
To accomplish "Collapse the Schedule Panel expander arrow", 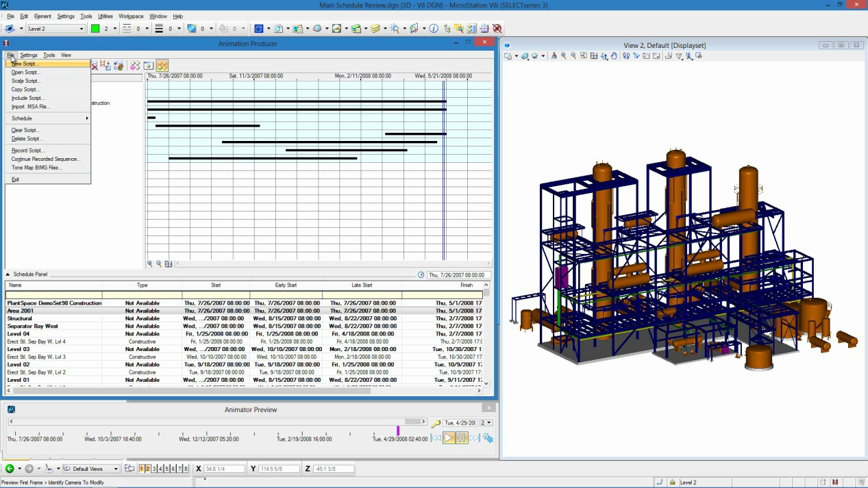I will [8, 274].
